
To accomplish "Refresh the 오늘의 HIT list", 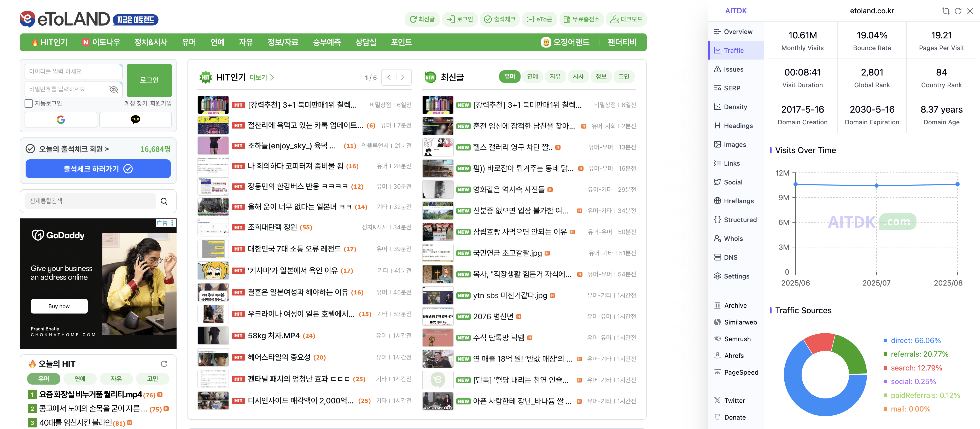I will 164,364.
